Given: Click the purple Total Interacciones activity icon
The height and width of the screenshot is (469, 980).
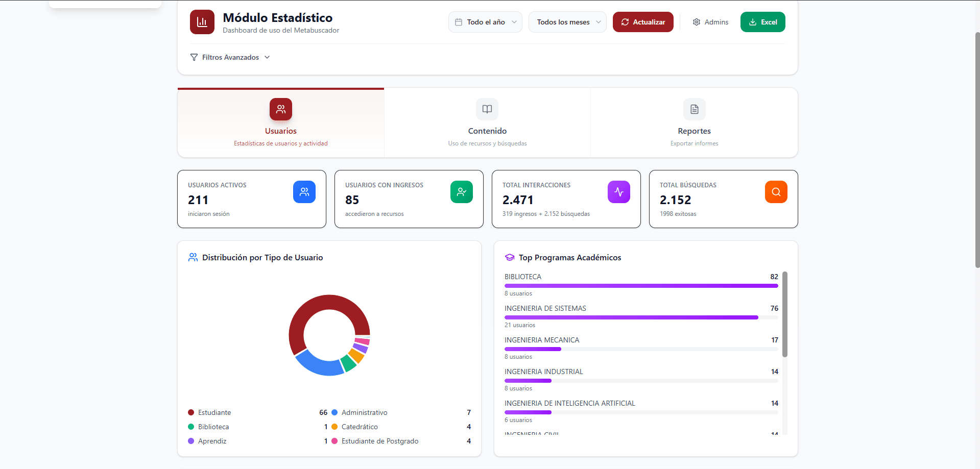Looking at the screenshot, I should click(x=618, y=192).
